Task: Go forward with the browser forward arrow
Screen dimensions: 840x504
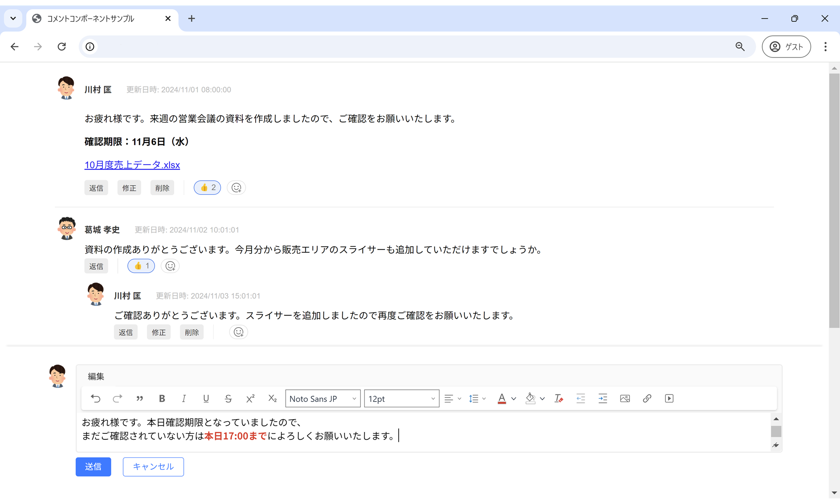Action: pos(38,47)
